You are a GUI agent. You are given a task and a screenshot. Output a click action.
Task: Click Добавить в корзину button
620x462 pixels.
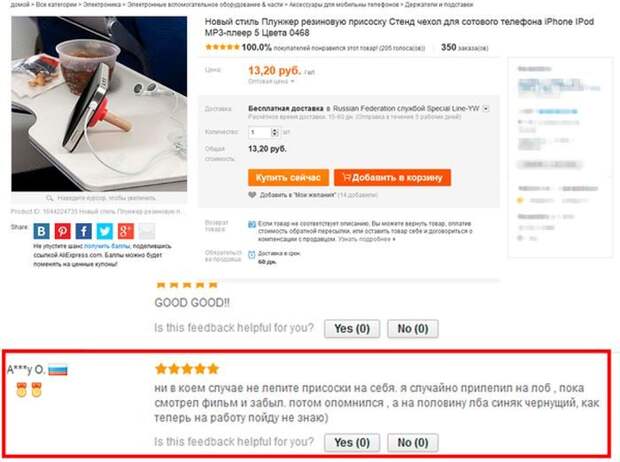click(x=392, y=178)
